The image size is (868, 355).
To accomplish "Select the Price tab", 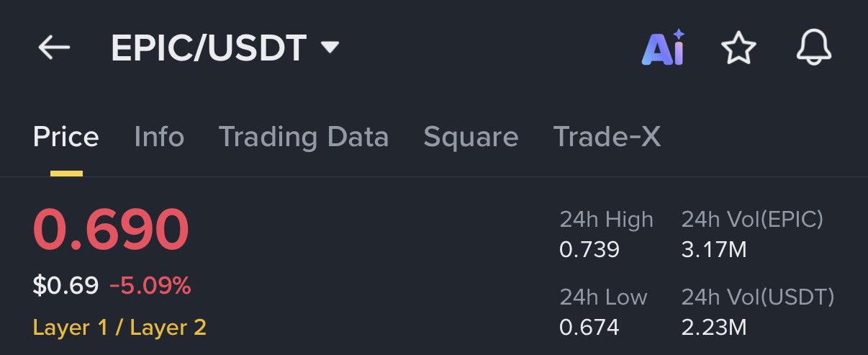I will [x=66, y=137].
